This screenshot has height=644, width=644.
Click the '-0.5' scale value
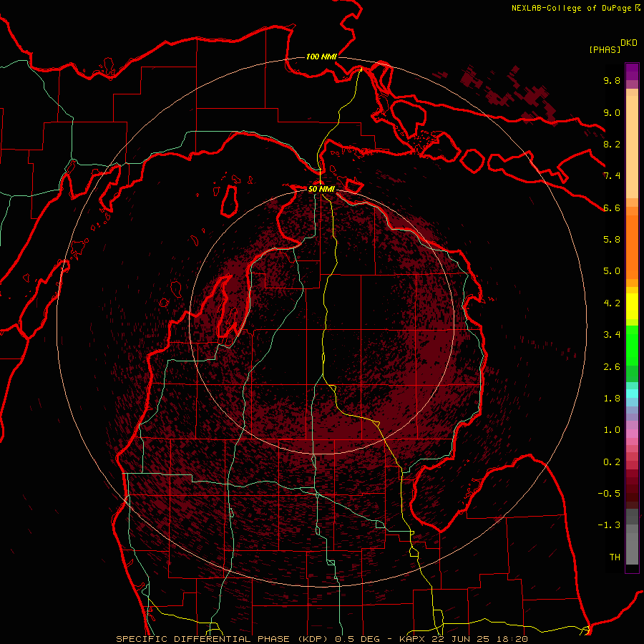(609, 494)
